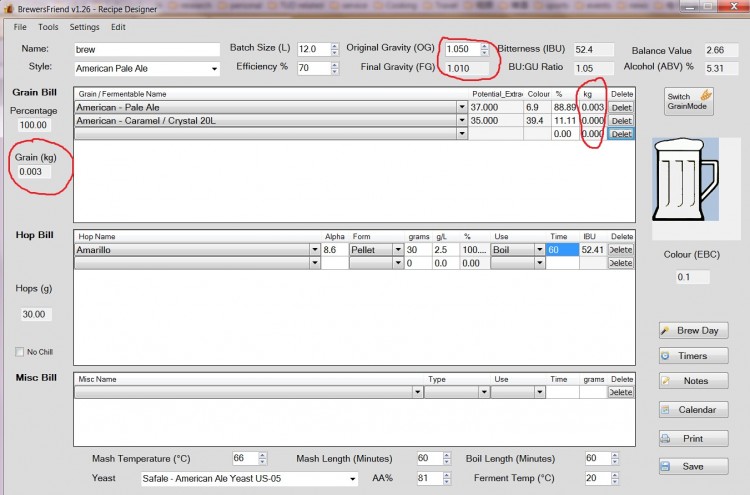The width and height of the screenshot is (750, 495).
Task: Click the Final Gravity value 1.010
Action: [467, 68]
